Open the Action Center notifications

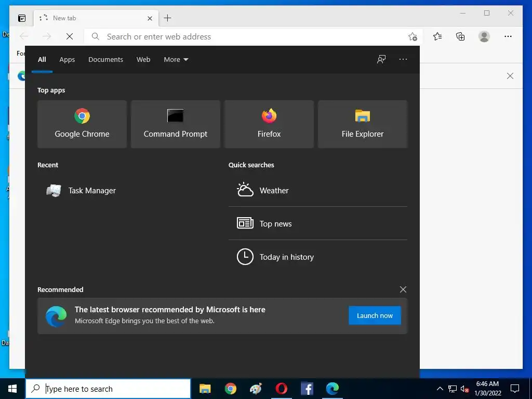click(515, 389)
